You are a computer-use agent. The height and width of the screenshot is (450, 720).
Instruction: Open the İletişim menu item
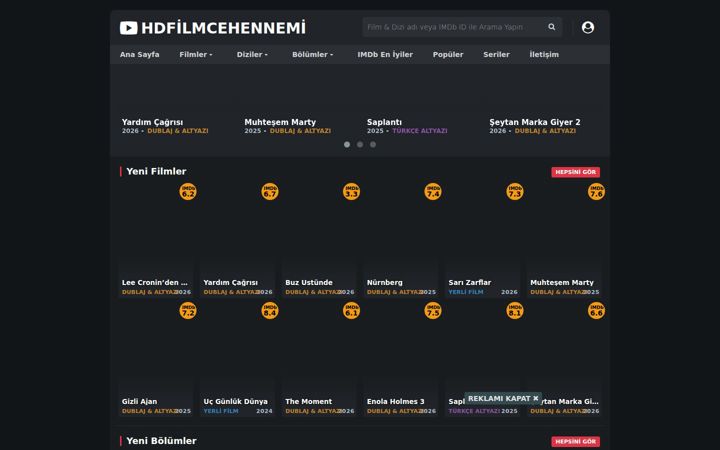pyautogui.click(x=544, y=54)
